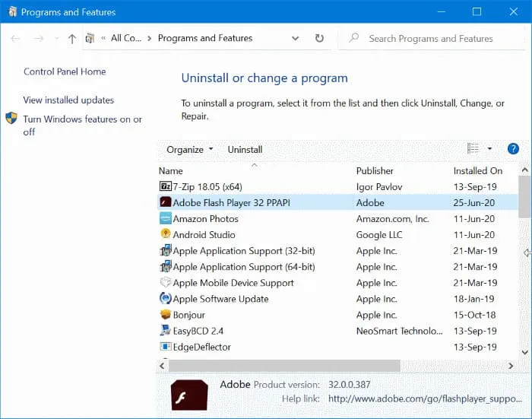Click the Apple Mobile Device Support icon
Viewport: 532px width, 419px height.
(165, 282)
